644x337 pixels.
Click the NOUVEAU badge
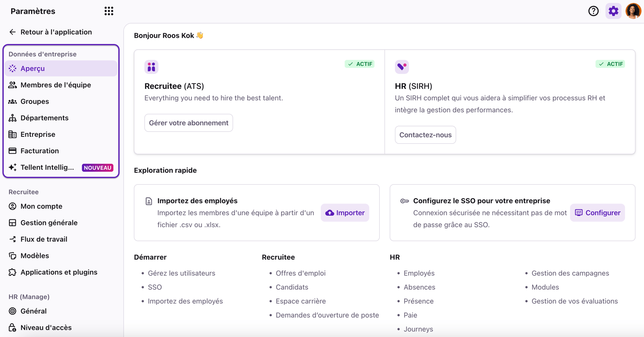tap(98, 168)
